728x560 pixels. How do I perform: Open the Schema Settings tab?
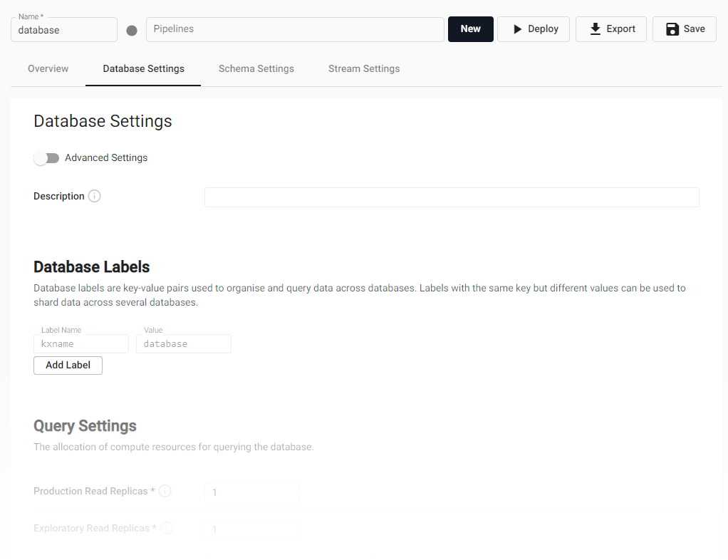(x=256, y=68)
